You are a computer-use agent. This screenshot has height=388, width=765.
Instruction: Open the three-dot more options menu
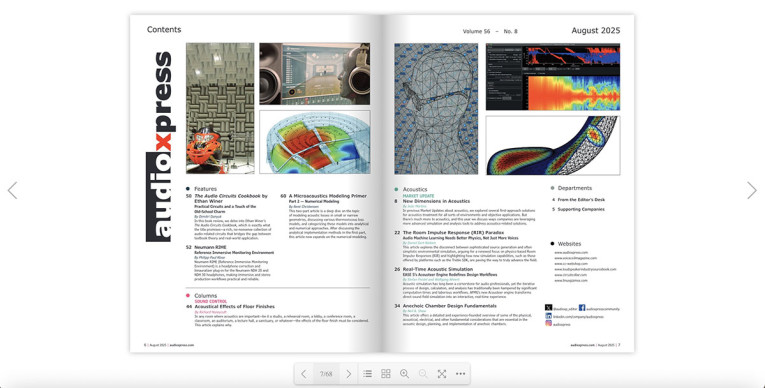pyautogui.click(x=461, y=374)
